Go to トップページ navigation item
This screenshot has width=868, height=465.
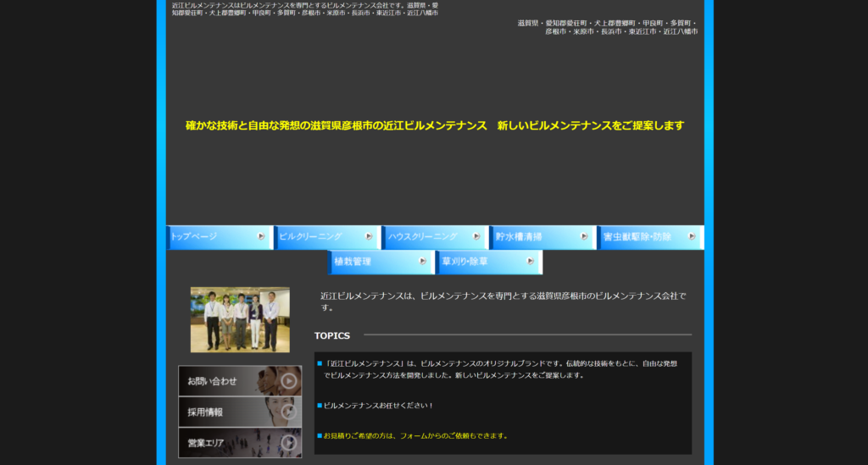[212, 237]
